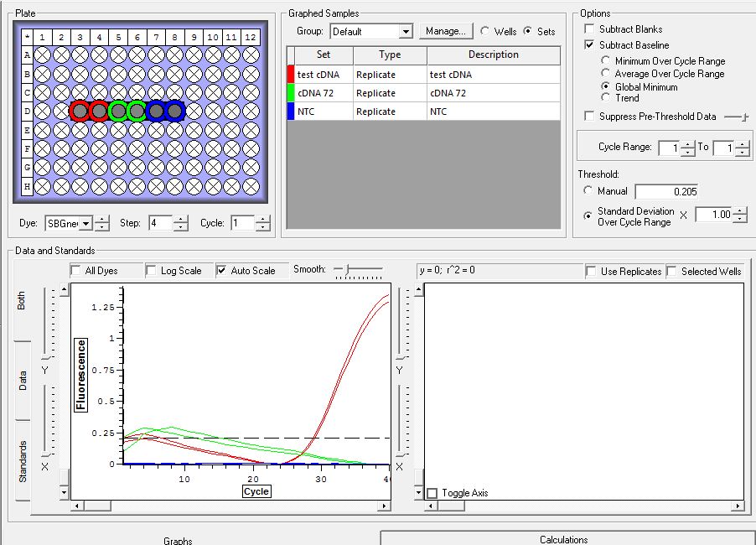This screenshot has width=756, height=545.
Task: Click the green well in column 5 of row D
Action: coord(118,111)
